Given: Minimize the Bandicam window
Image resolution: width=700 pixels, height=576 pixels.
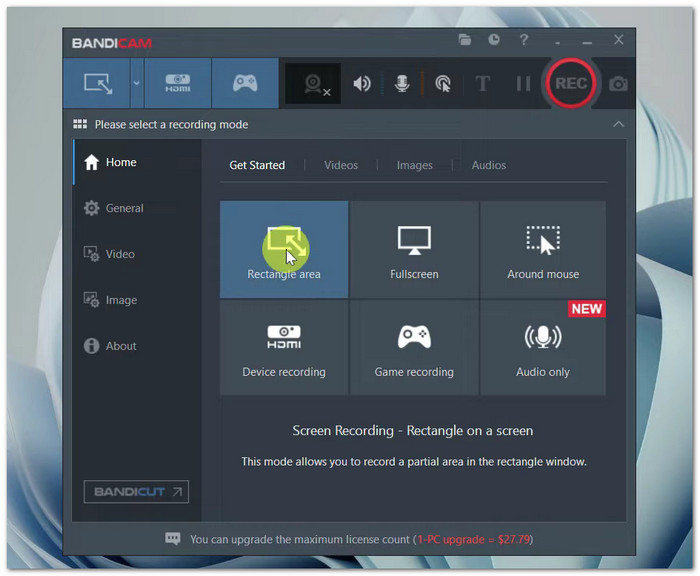Looking at the screenshot, I should pos(587,42).
